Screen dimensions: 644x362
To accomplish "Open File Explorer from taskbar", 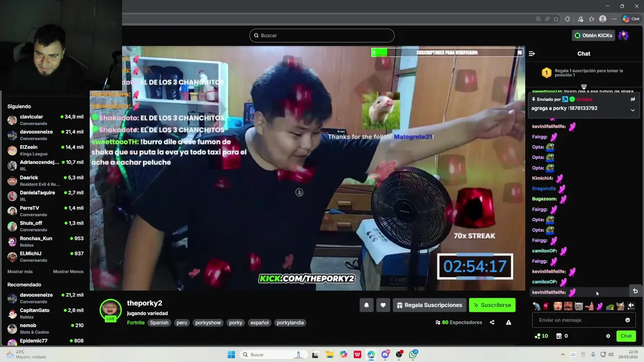I will point(330,354).
